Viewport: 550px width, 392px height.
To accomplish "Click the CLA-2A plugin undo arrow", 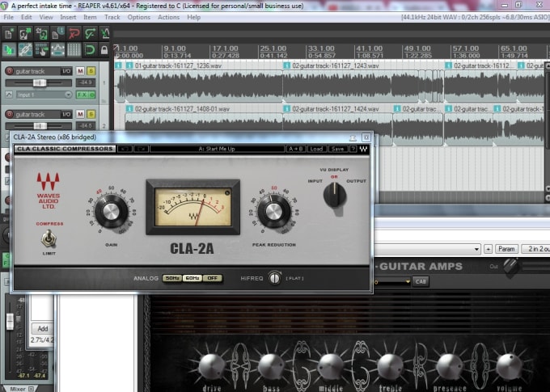I will [125, 149].
